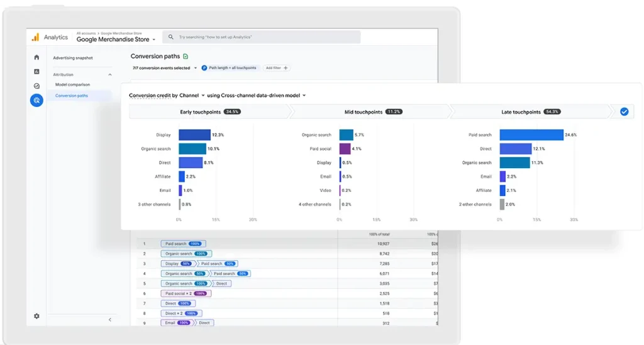Open Advertising snapshot page
Image resolution: width=644 pixels, height=345 pixels.
tap(73, 58)
